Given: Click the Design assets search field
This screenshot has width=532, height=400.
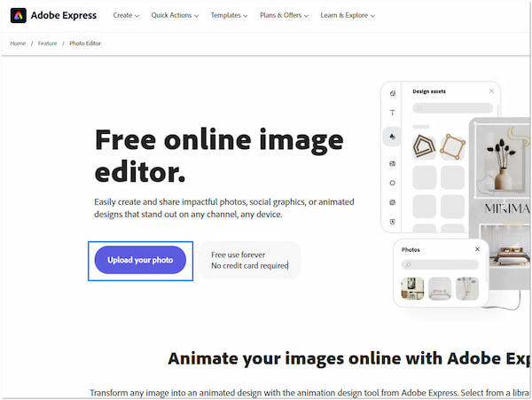Looking at the screenshot, I should [452, 108].
